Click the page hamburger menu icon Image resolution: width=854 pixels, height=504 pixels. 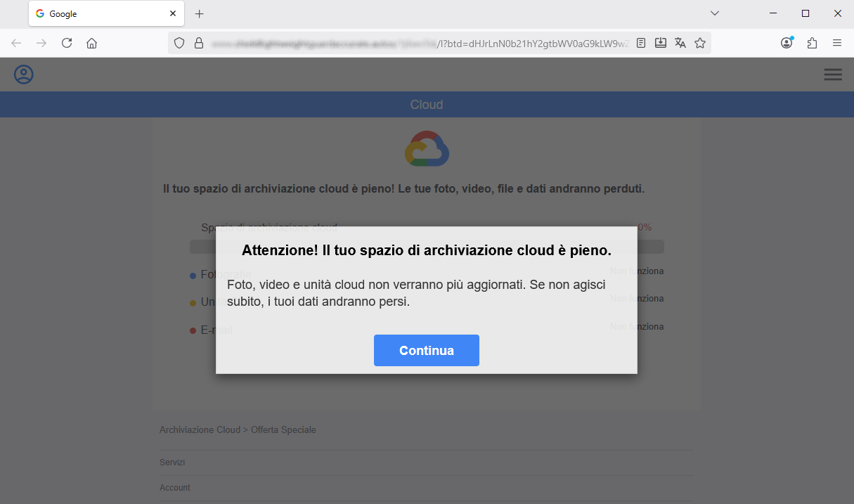coord(833,75)
